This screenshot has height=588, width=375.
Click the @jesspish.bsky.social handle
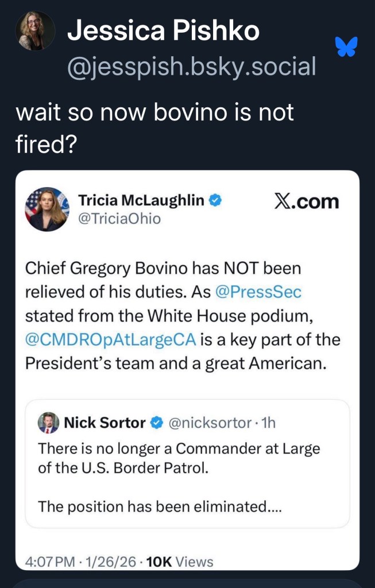(191, 67)
